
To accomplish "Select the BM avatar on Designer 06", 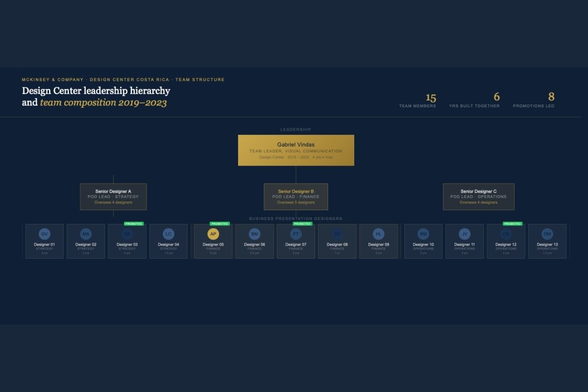I will [x=254, y=234].
